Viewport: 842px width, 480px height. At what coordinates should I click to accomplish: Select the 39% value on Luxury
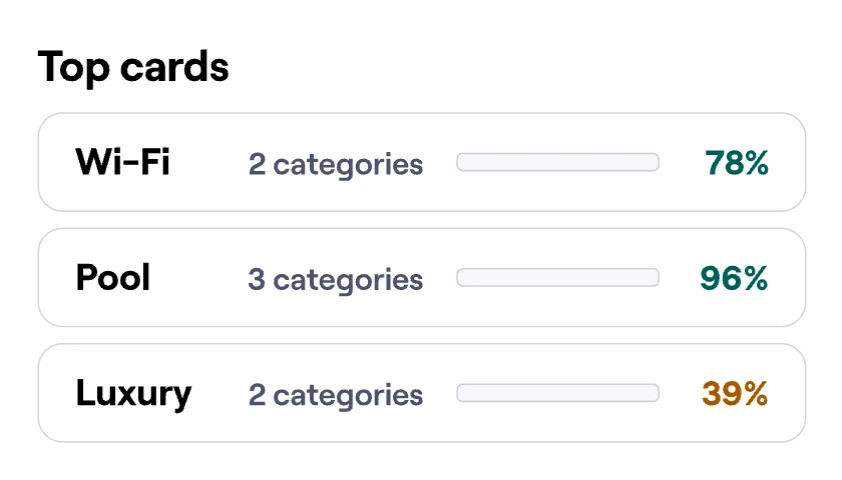pos(734,394)
